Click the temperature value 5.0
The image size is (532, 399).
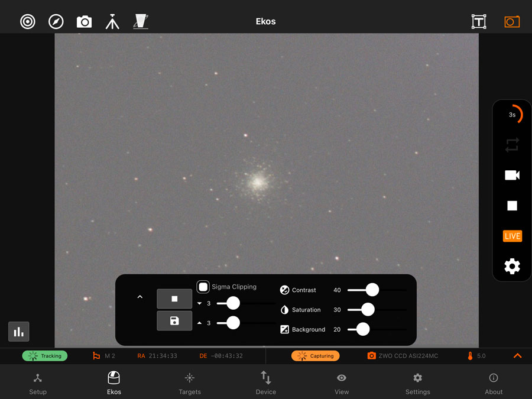pyautogui.click(x=481, y=356)
